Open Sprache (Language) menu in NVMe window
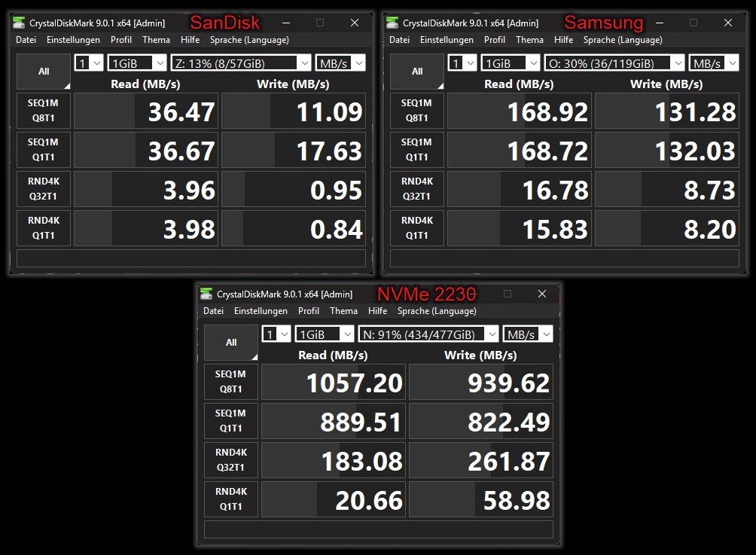The image size is (756, 555). [x=437, y=310]
